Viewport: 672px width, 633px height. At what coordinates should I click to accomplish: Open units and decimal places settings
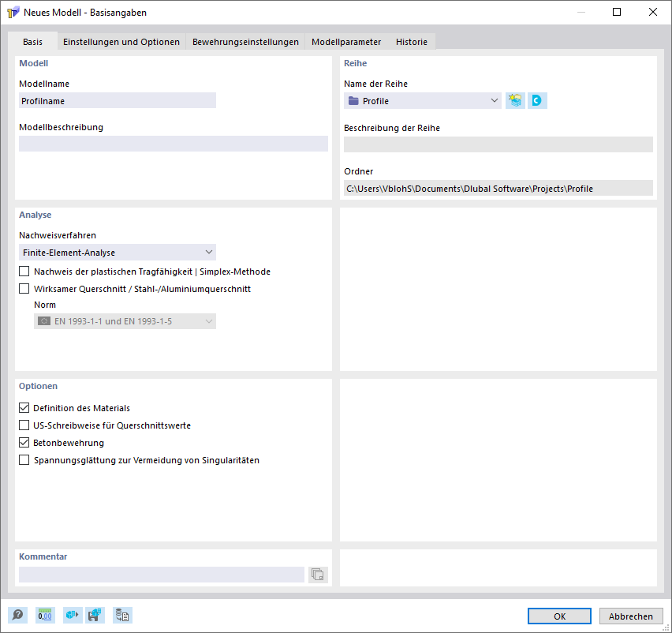tap(45, 615)
